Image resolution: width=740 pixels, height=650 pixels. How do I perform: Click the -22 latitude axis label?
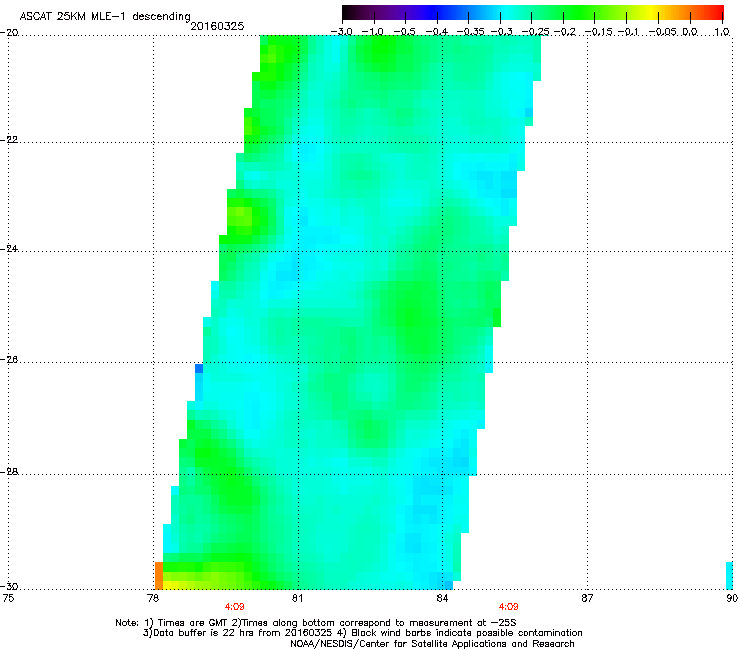pyautogui.click(x=9, y=140)
